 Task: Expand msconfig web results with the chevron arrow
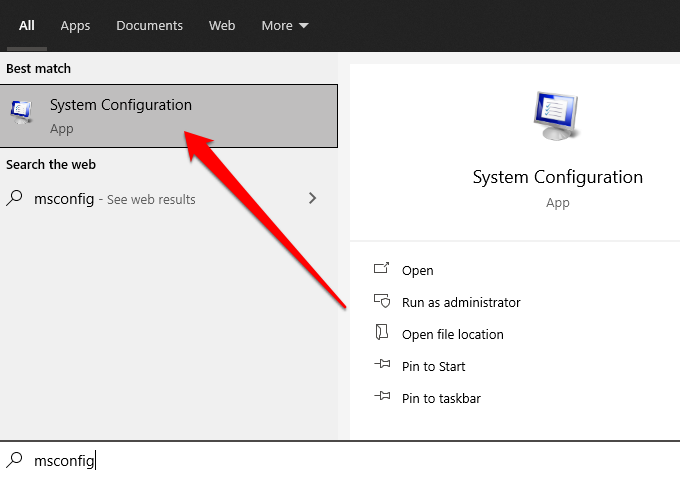312,199
